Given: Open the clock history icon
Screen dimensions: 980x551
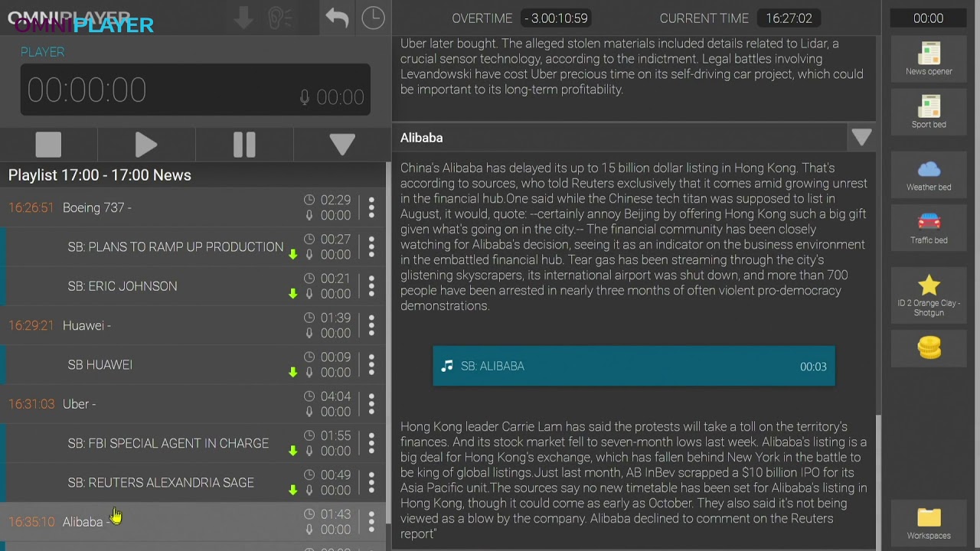Looking at the screenshot, I should (x=373, y=18).
